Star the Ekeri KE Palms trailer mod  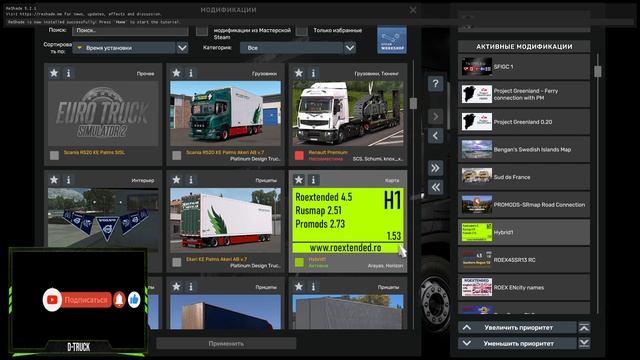176,180
